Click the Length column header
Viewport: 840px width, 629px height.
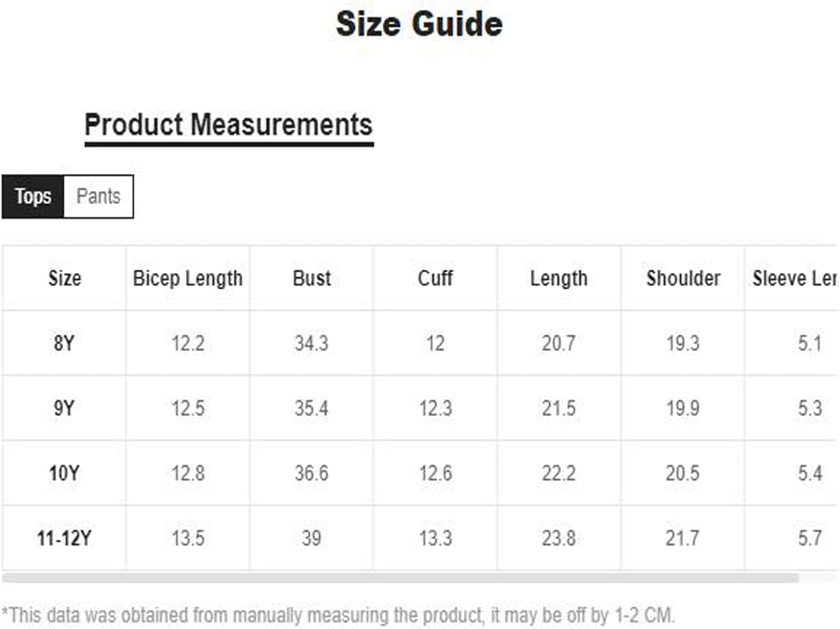click(x=559, y=278)
